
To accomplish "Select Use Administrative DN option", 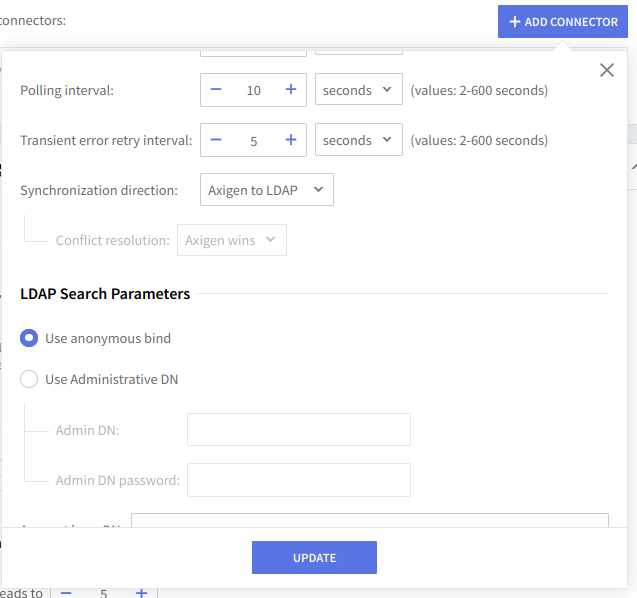I will [x=29, y=379].
